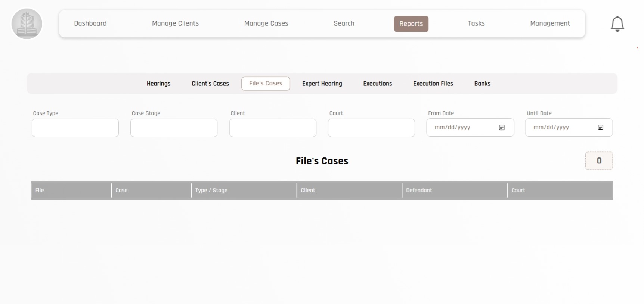Open the Search menu item
This screenshot has height=304, width=644.
pyautogui.click(x=344, y=23)
